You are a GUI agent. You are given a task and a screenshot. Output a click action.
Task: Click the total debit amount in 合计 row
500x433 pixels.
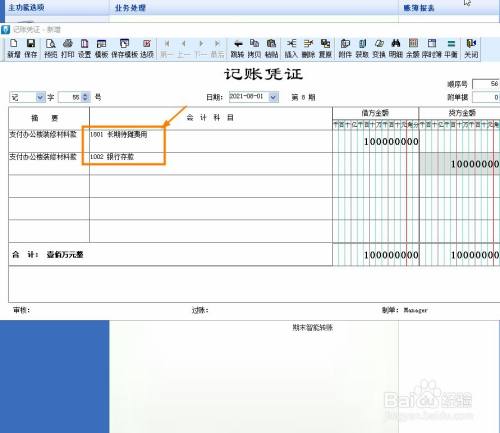391,255
